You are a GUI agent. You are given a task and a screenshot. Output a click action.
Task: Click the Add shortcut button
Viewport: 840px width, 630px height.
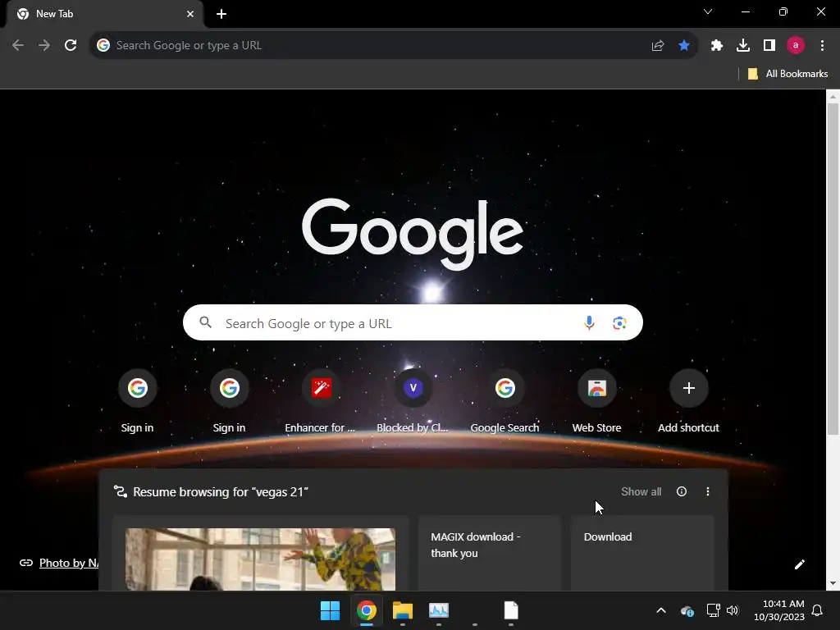coord(689,400)
